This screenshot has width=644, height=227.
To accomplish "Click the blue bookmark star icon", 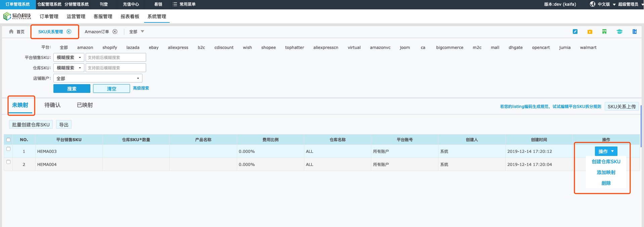I will 635,32.
